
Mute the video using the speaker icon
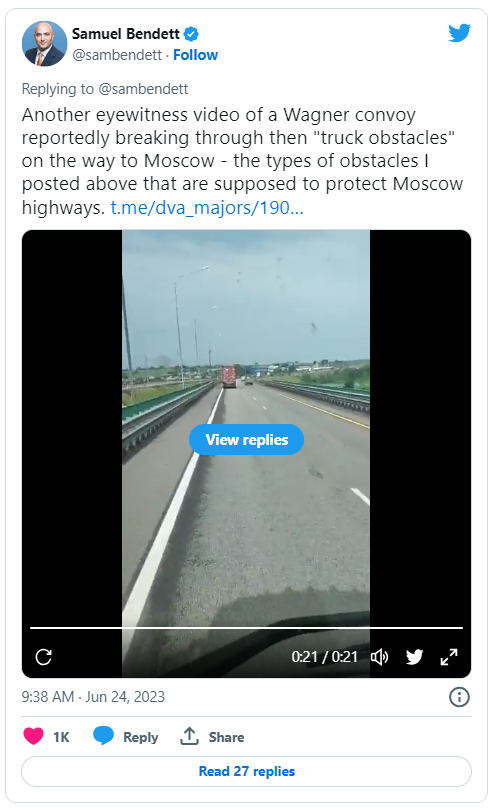pos(380,656)
